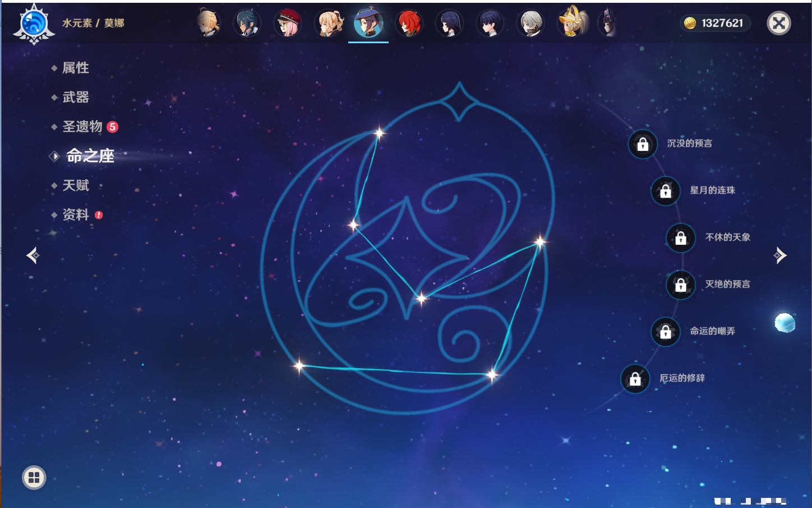812x508 pixels.
Task: Click the Hydro element emblem icon
Action: click(34, 24)
